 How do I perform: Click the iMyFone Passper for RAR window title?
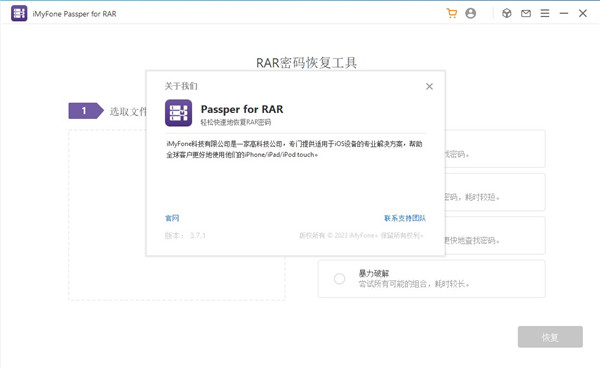74,14
